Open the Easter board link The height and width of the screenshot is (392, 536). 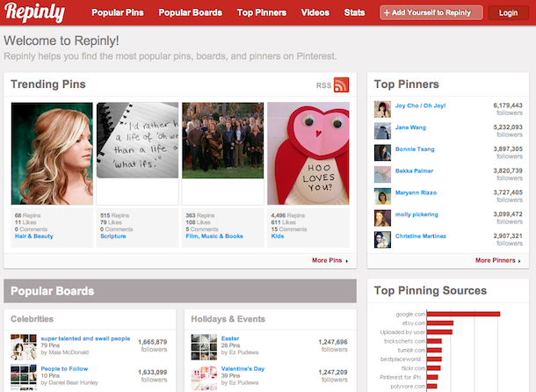(230, 338)
